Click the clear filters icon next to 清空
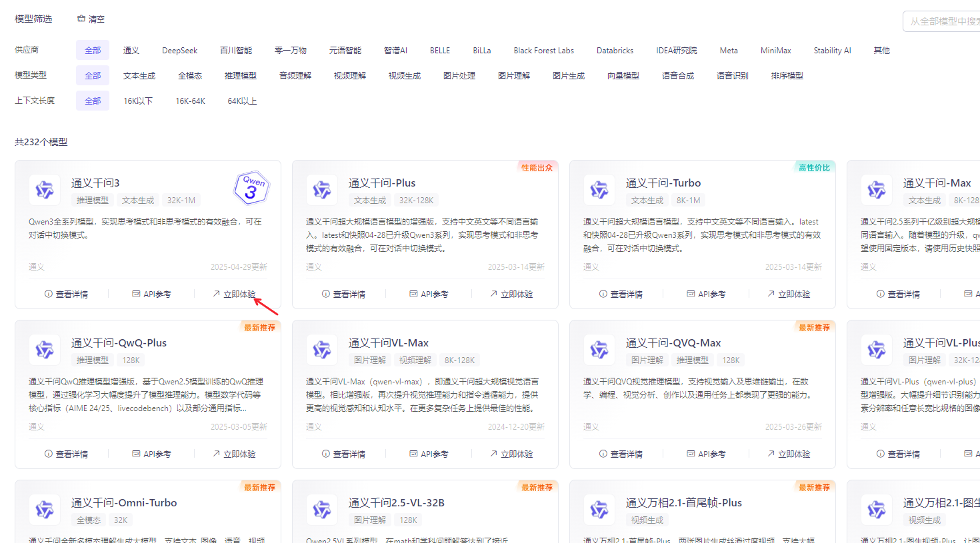 point(81,19)
